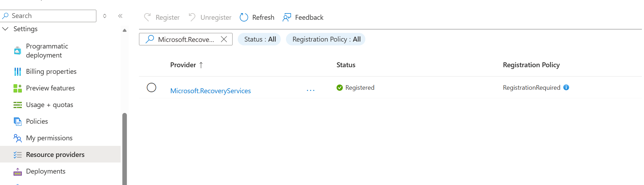
Task: Click the Deployments upload icon
Action: (17, 171)
